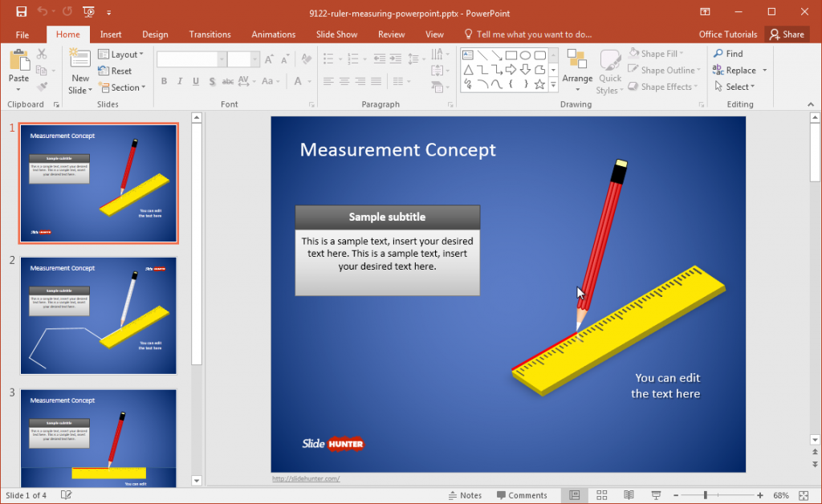The height and width of the screenshot is (504, 822).
Task: Insert an Oval shape
Action: click(x=525, y=55)
